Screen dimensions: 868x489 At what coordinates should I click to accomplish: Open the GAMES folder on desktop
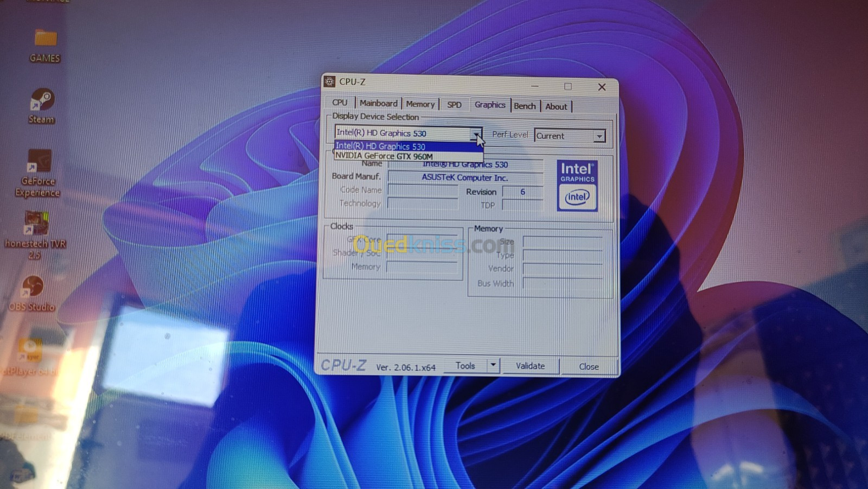45,46
